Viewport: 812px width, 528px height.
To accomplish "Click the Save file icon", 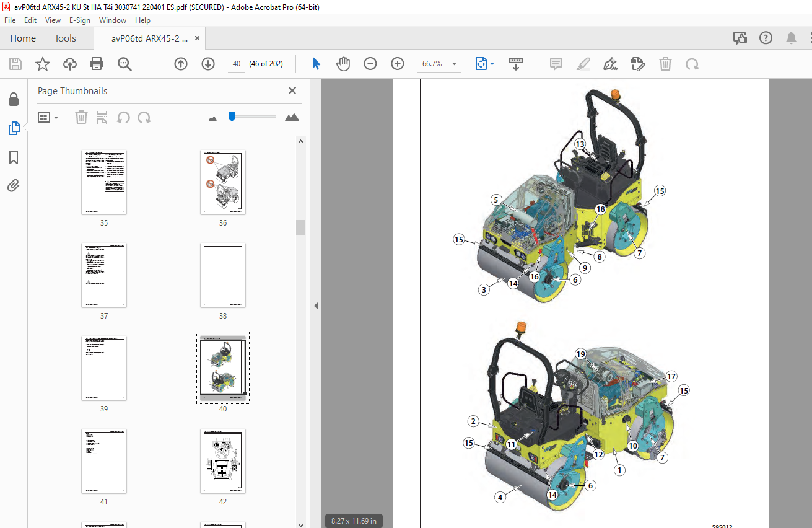I will pyautogui.click(x=15, y=64).
